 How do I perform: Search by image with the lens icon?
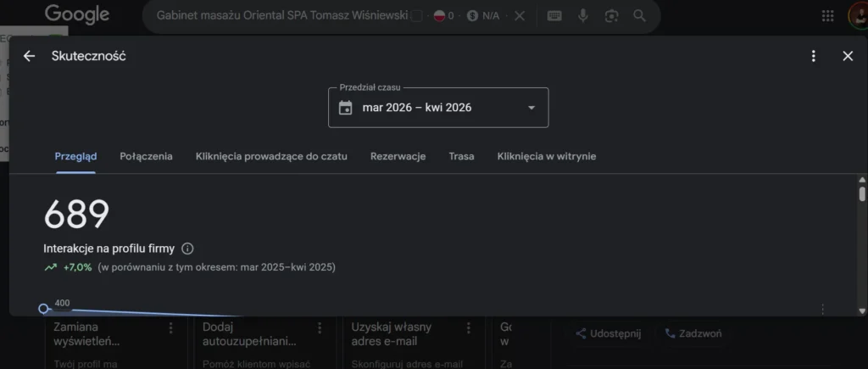point(611,16)
